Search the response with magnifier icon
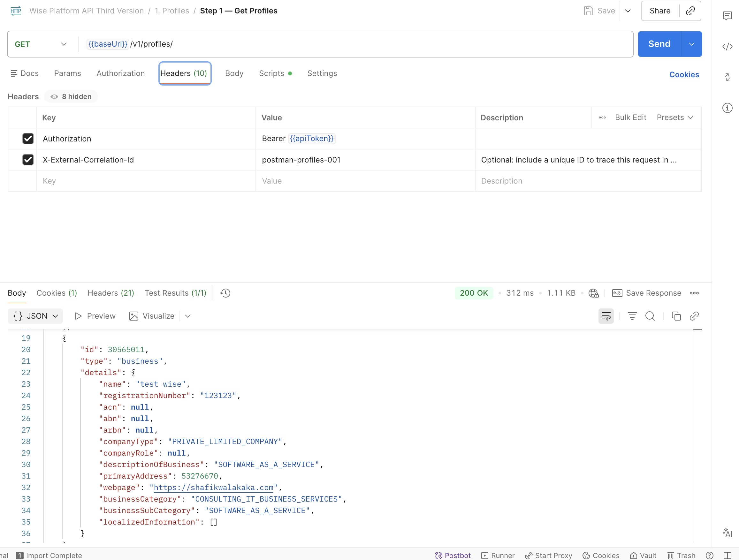 tap(650, 316)
